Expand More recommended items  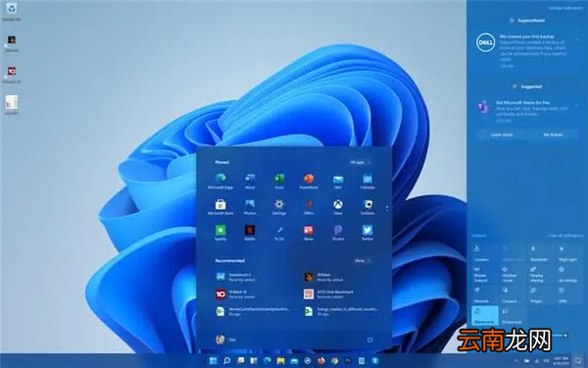pyautogui.click(x=363, y=261)
